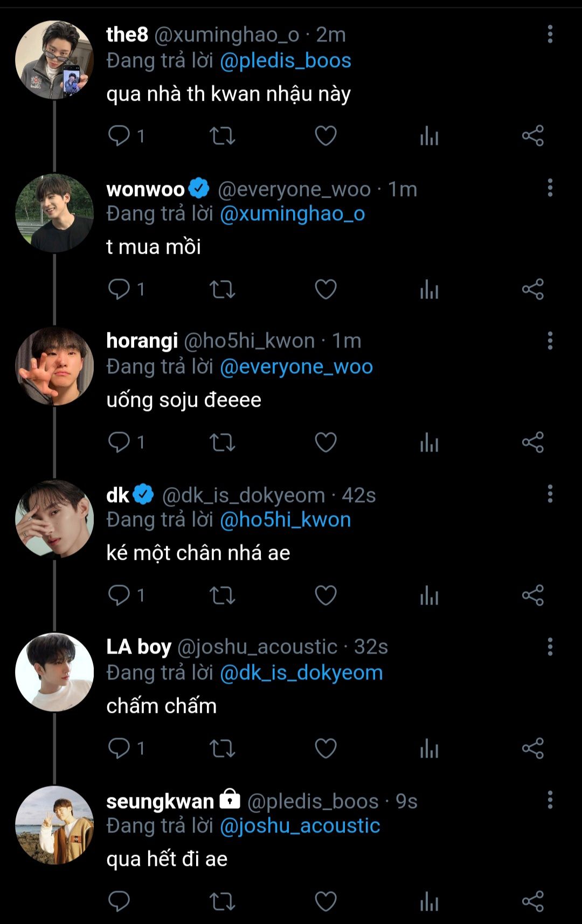Tap seungkwan's avatar photo

tap(54, 825)
